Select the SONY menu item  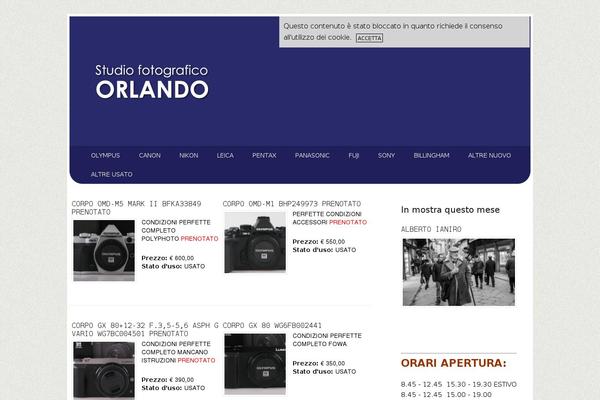coord(386,155)
